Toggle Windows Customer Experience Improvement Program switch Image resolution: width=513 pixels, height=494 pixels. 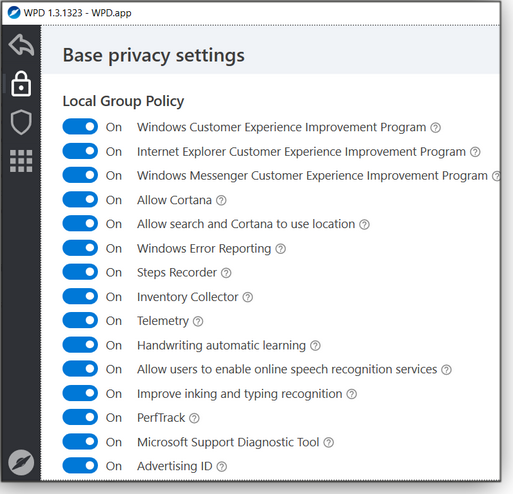click(x=80, y=127)
